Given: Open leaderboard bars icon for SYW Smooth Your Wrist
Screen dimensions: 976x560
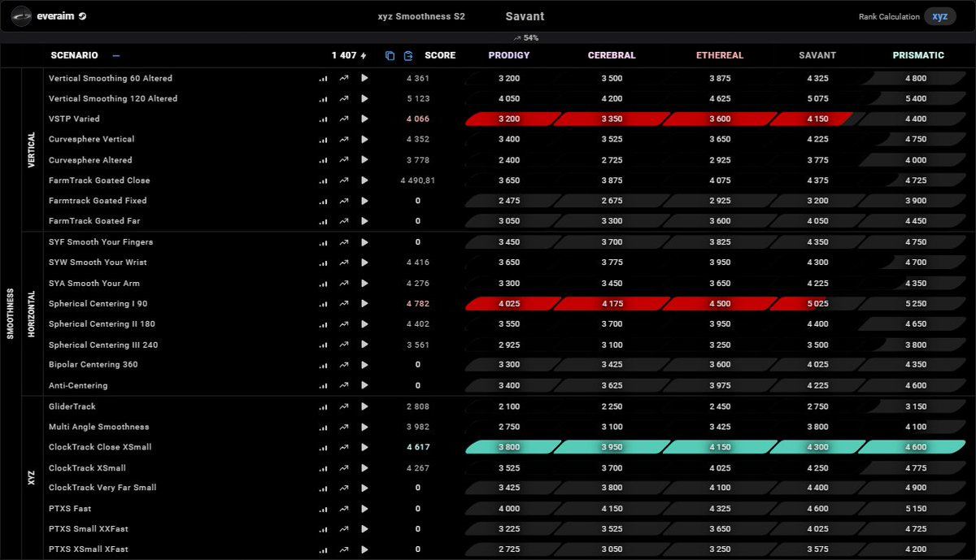Looking at the screenshot, I should tap(323, 263).
